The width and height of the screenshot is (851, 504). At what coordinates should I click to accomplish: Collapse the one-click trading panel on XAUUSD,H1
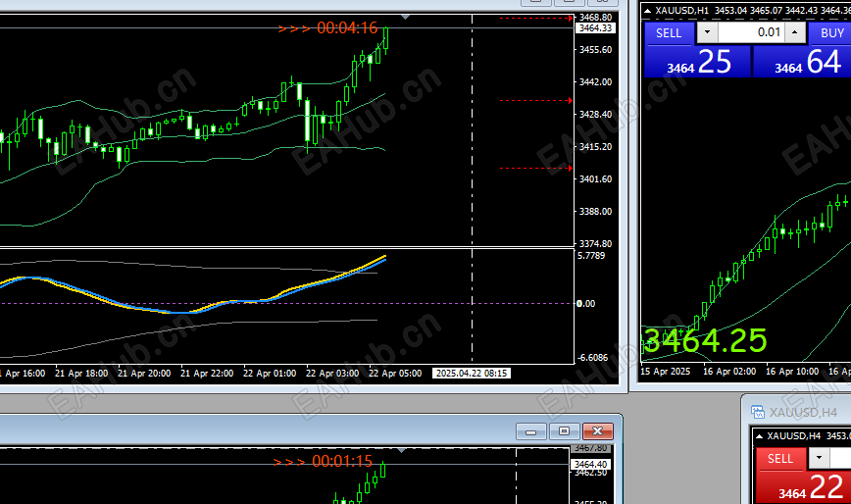tap(647, 11)
